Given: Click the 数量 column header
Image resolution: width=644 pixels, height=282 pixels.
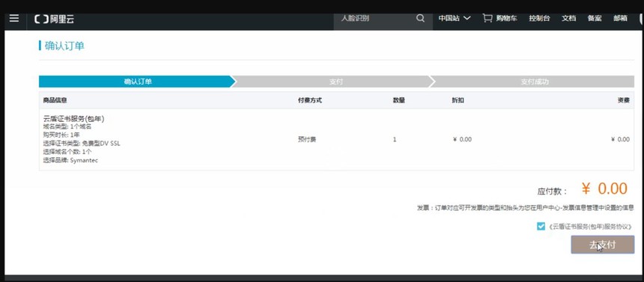Looking at the screenshot, I should [399, 100].
